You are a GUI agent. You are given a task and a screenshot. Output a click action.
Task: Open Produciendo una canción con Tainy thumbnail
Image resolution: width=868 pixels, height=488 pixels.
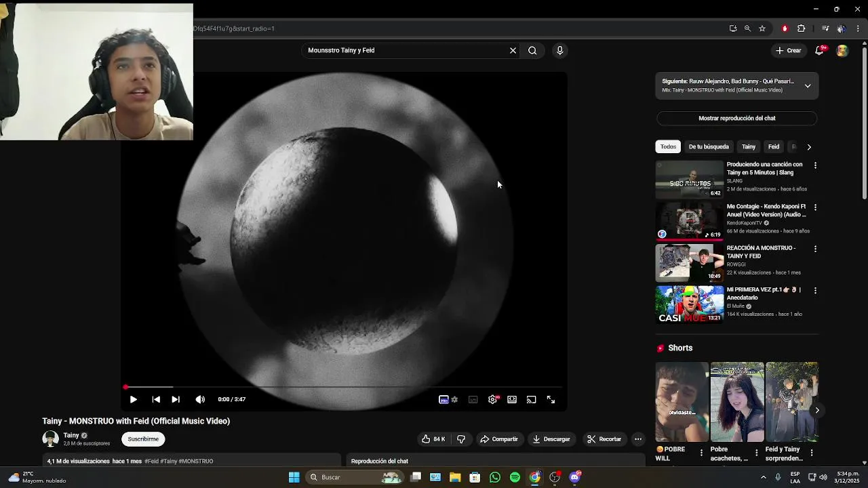[689, 179]
